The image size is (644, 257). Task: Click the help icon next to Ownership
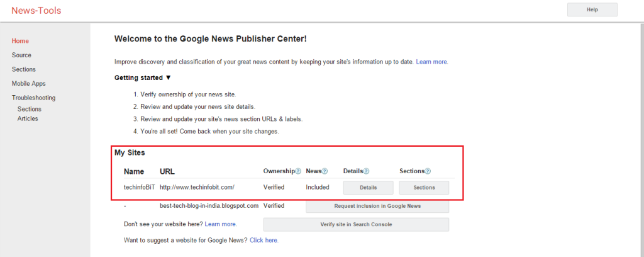(x=298, y=171)
